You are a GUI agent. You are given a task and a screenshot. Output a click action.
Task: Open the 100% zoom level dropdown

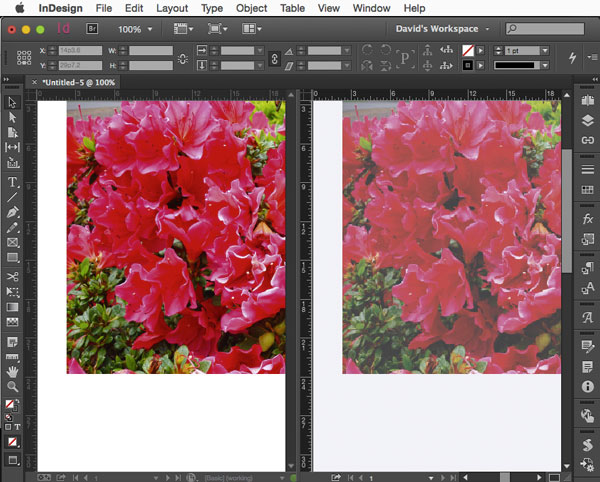pyautogui.click(x=129, y=29)
